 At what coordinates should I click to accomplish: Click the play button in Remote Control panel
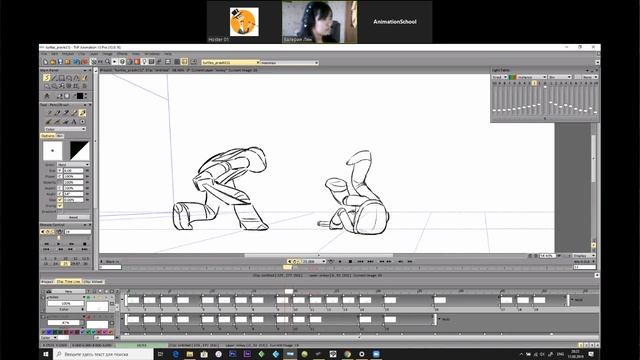click(59, 244)
